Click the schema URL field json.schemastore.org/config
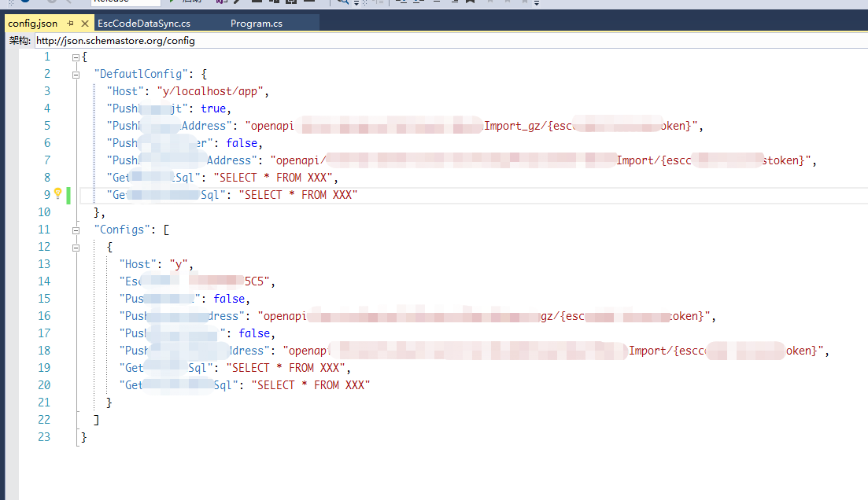The height and width of the screenshot is (500, 868). tap(451, 40)
